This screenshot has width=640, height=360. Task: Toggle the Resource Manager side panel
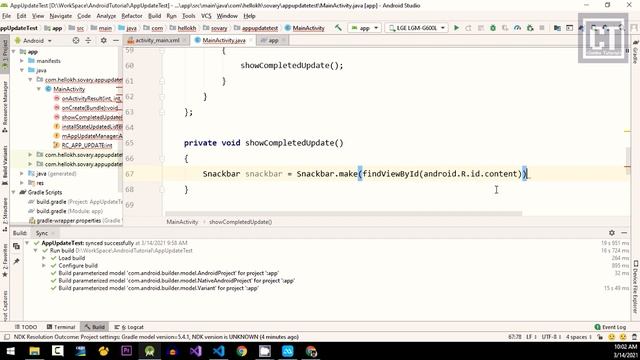pyautogui.click(x=4, y=107)
